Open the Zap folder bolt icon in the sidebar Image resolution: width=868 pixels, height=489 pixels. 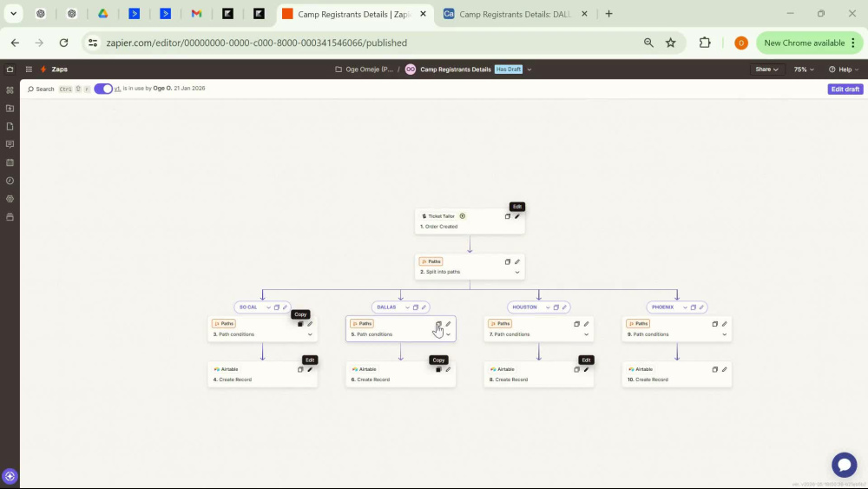click(x=10, y=108)
